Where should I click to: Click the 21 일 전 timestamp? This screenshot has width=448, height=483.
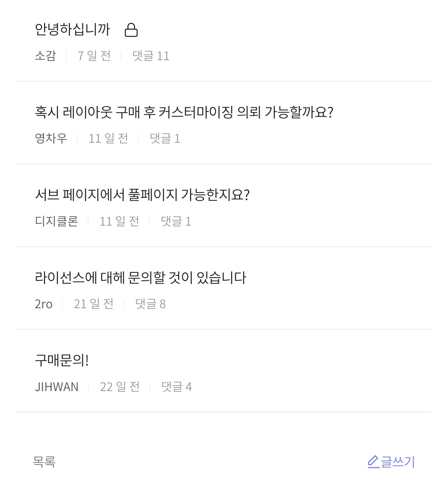pyautogui.click(x=93, y=304)
